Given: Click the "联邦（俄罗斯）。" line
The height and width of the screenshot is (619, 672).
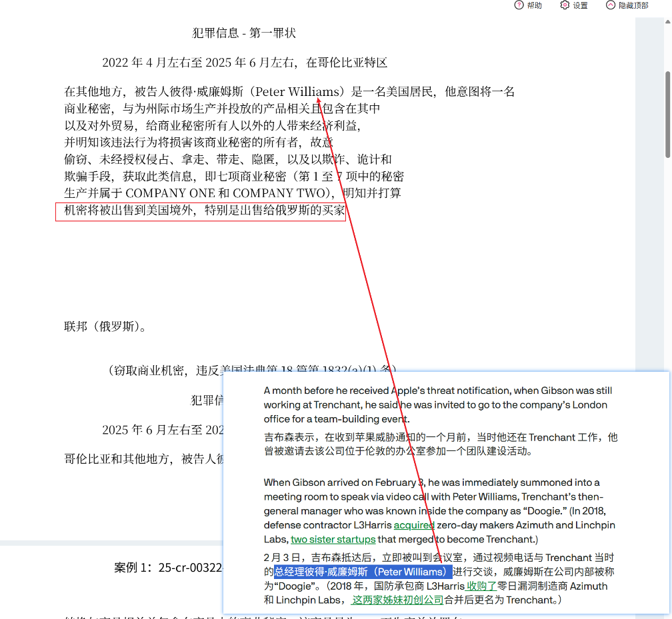Looking at the screenshot, I should (105, 327).
